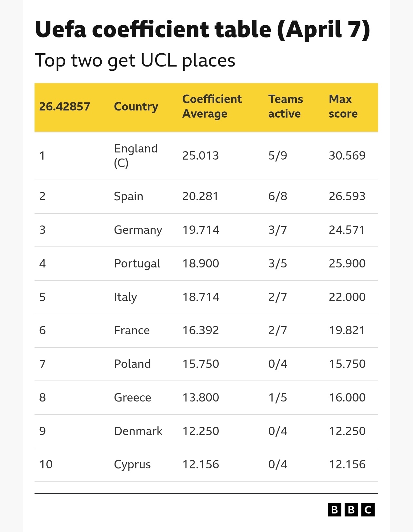Viewport: 413px width, 532px height.
Task: Click the Top two get UCL places subtitle
Action: pos(135,60)
